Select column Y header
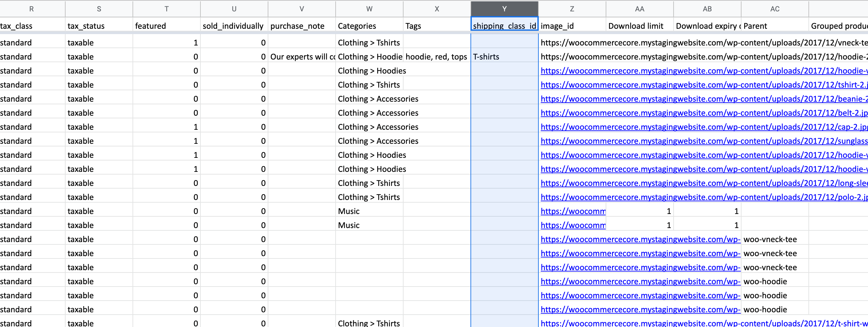The width and height of the screenshot is (868, 327). (504, 9)
